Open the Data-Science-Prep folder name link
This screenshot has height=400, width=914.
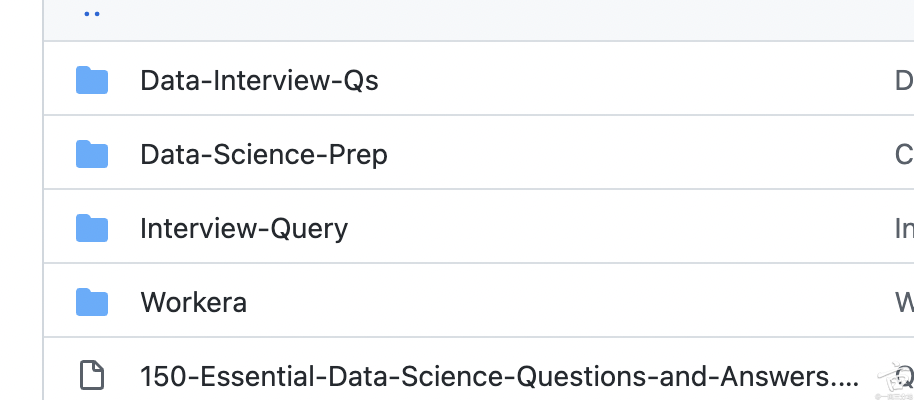coord(263,155)
